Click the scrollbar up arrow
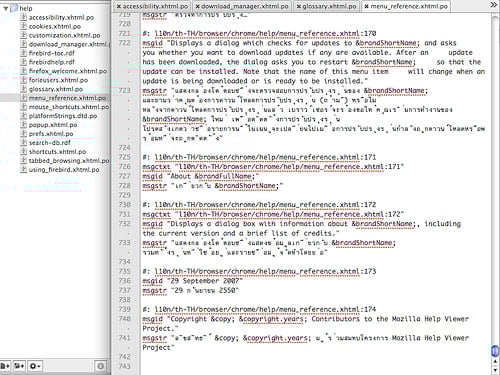The image size is (500, 375). click(x=495, y=361)
